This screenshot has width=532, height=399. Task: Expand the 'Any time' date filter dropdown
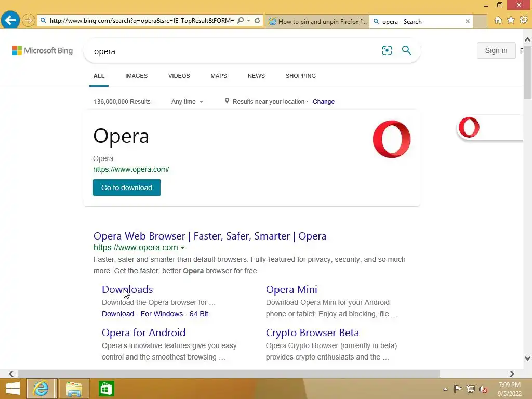coord(187,101)
